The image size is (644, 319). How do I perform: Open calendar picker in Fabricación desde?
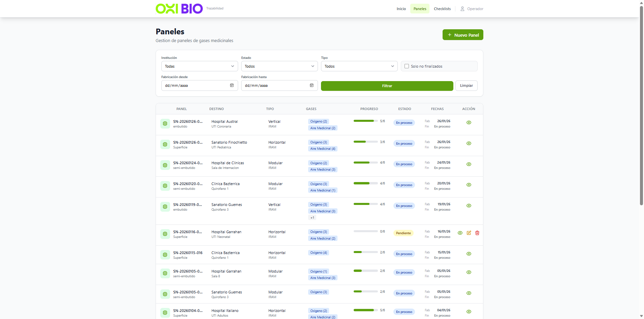232,85
